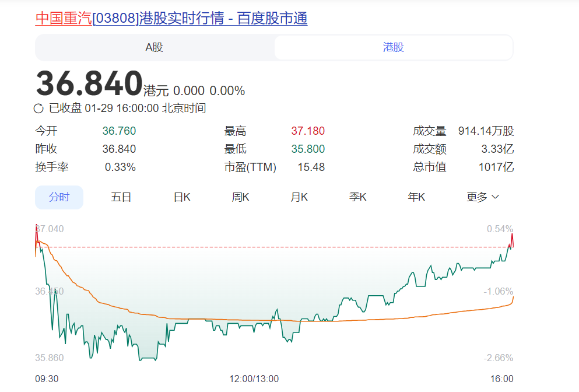
Task: Display the 月K chart
Action: 299,197
